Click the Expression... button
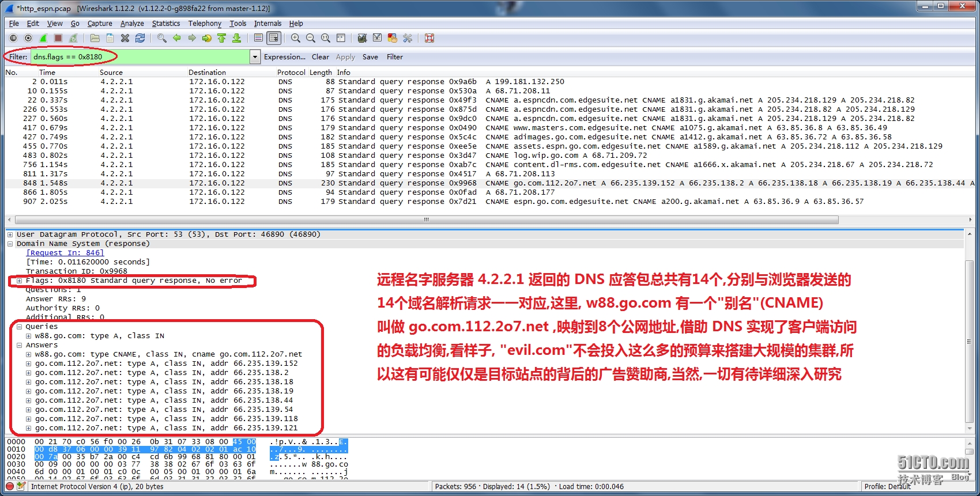The height and width of the screenshot is (496, 980). pyautogui.click(x=285, y=57)
